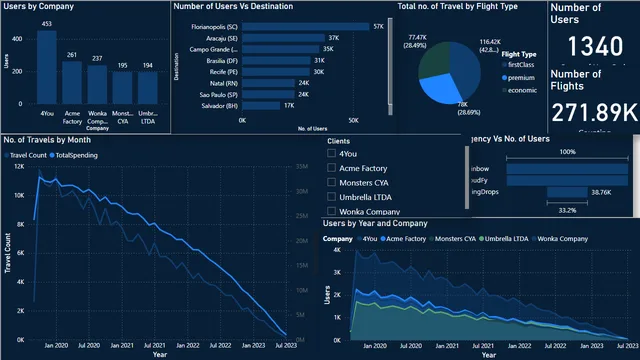Image resolution: width=640 pixels, height=360 pixels.
Task: Check the 4You client checkbox
Action: (331, 153)
